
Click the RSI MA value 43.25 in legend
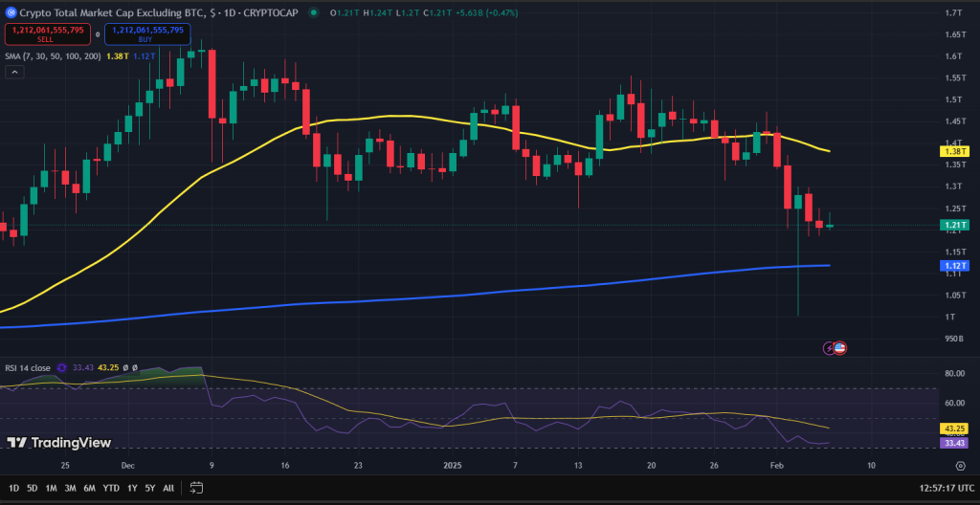pyautogui.click(x=109, y=368)
